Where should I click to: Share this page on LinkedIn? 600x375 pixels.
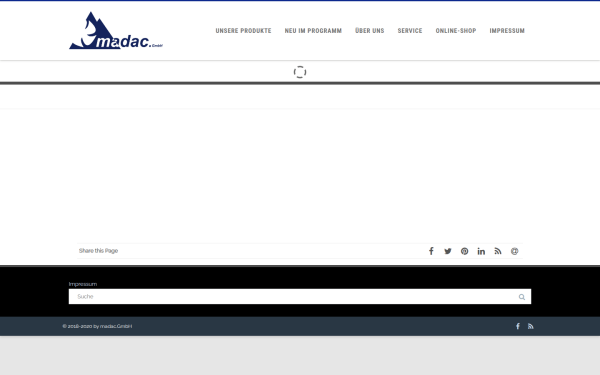click(481, 251)
